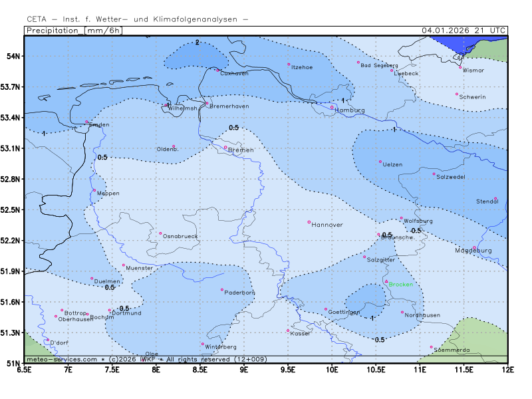Select the Uelzen location marker
This screenshot has height=399, width=532.
tap(380, 162)
